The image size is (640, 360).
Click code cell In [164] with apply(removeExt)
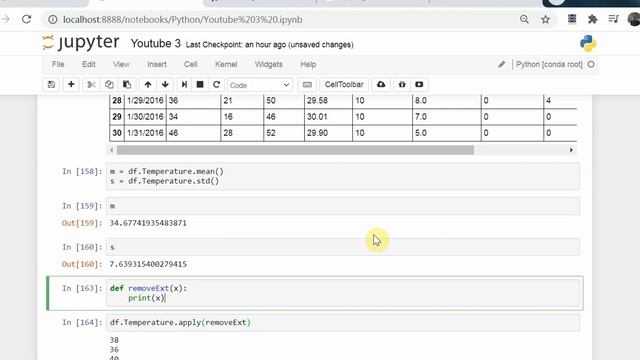tap(342, 322)
